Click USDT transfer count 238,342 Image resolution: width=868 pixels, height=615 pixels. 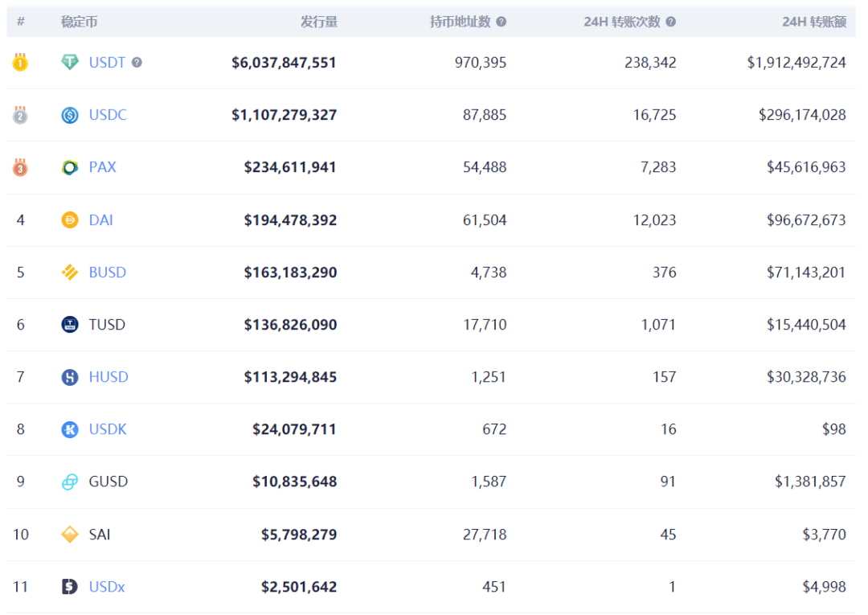click(x=650, y=63)
